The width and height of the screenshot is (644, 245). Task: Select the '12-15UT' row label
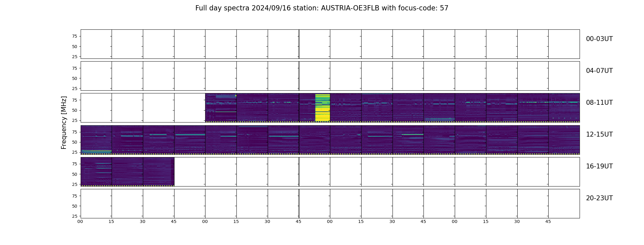pyautogui.click(x=599, y=134)
